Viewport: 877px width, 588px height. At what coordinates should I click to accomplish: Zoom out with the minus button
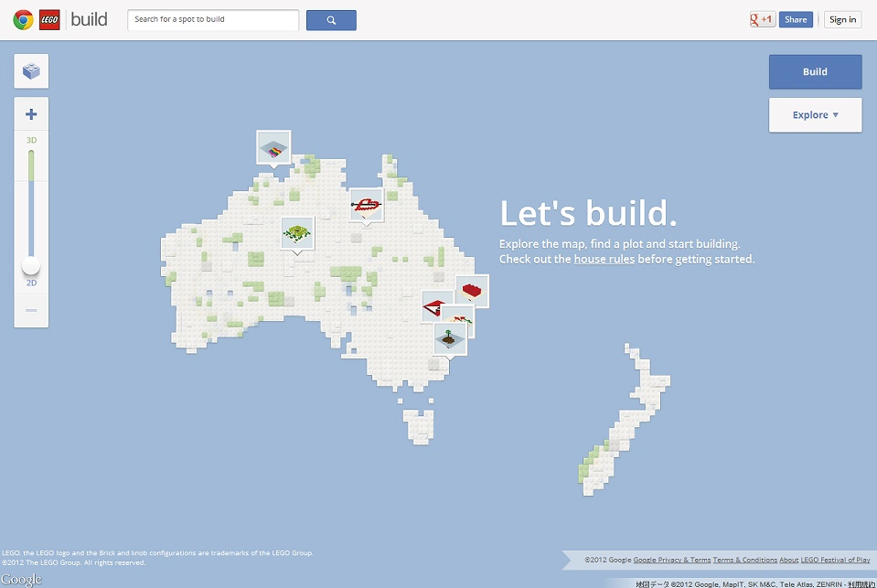[x=31, y=311]
